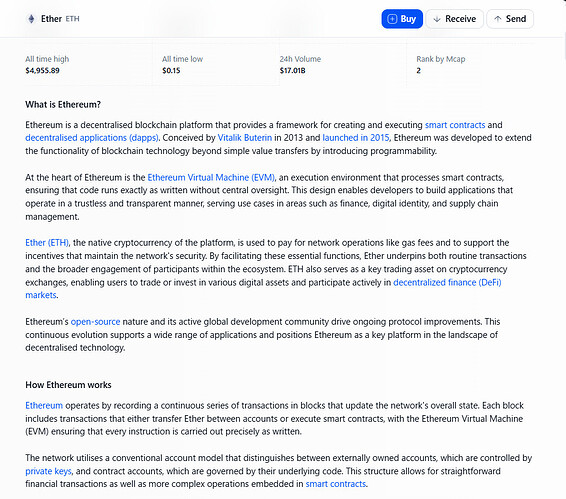The width and height of the screenshot is (566, 499).
Task: Click the plus icon inside Buy
Action: (x=392, y=19)
